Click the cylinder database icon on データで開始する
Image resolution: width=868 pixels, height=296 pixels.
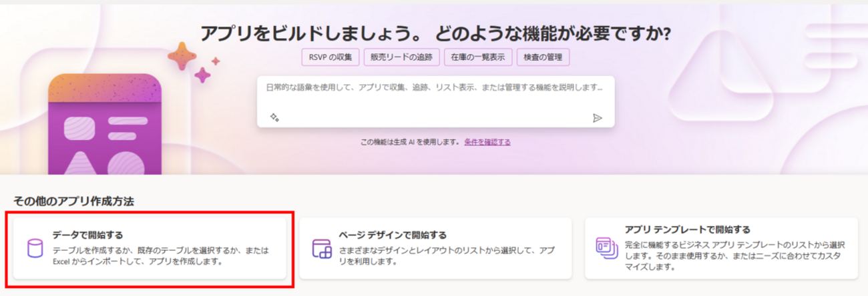point(35,249)
